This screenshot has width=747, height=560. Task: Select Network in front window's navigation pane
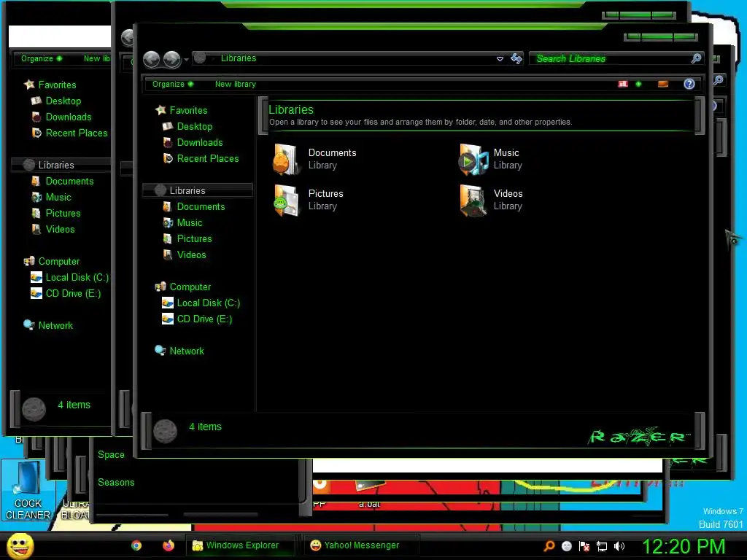tap(186, 351)
